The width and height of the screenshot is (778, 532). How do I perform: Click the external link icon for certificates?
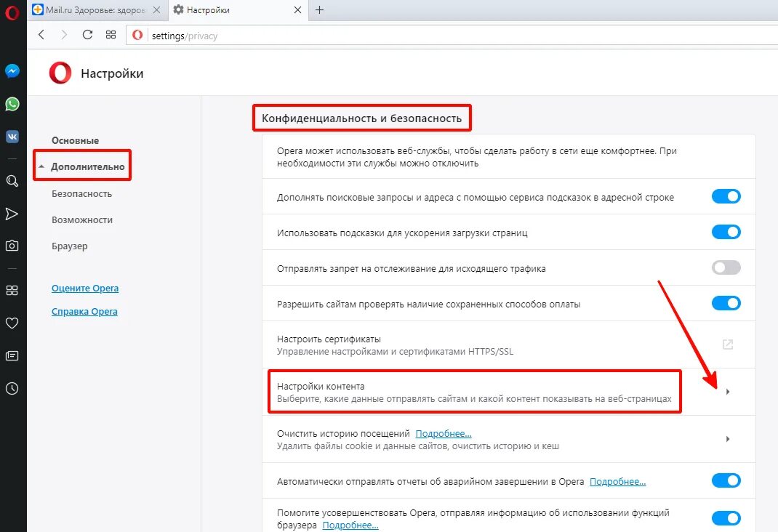[727, 344]
